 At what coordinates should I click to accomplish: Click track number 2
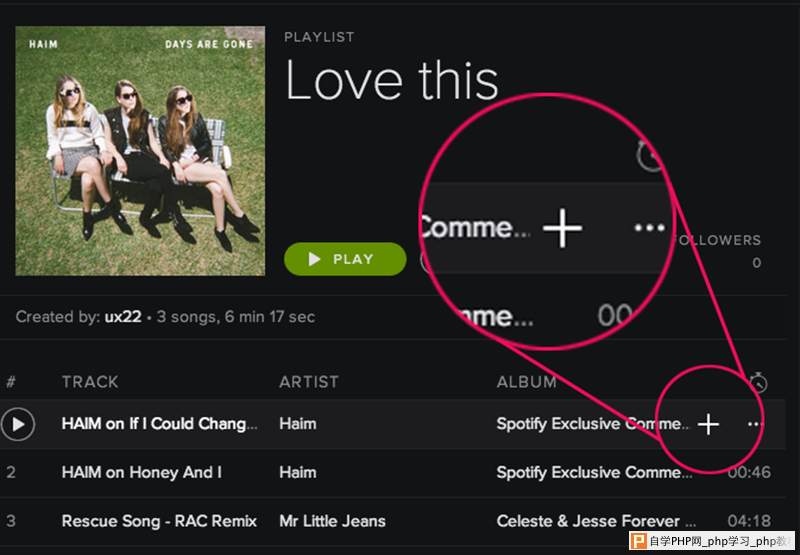point(11,472)
